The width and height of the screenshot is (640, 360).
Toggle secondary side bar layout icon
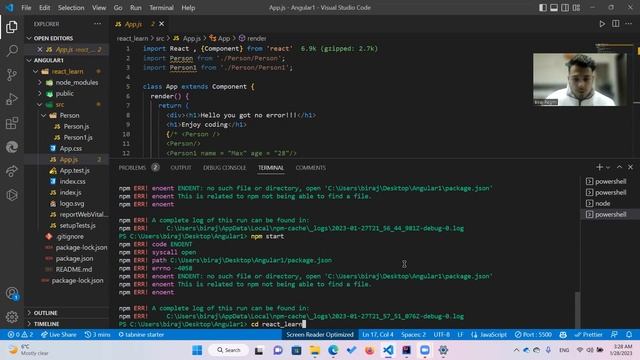565,8
